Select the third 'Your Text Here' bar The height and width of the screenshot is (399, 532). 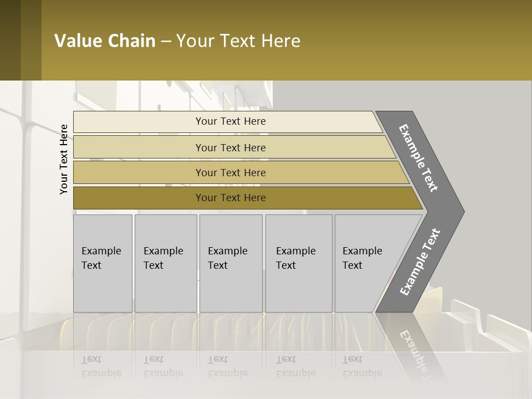pyautogui.click(x=230, y=172)
